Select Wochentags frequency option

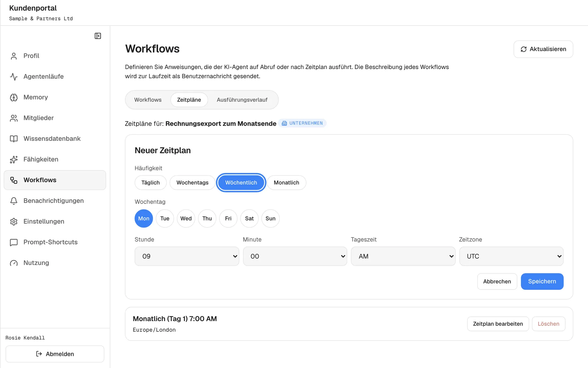192,183
